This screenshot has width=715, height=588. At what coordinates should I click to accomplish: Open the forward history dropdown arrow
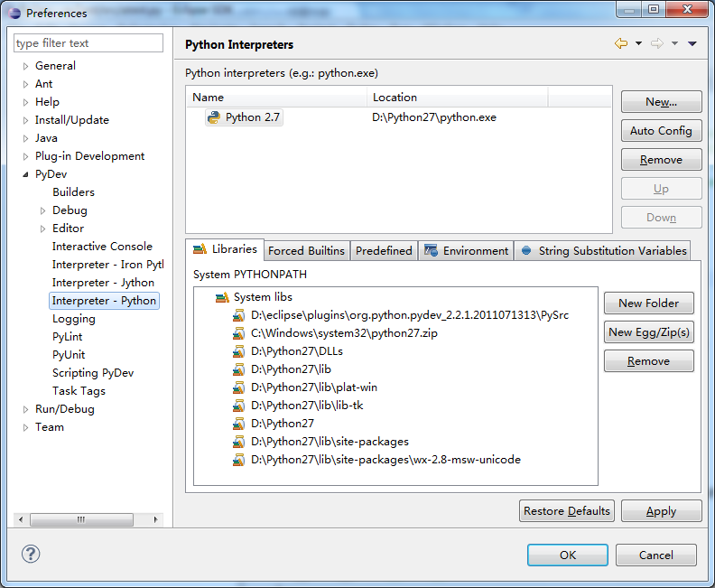pos(674,43)
